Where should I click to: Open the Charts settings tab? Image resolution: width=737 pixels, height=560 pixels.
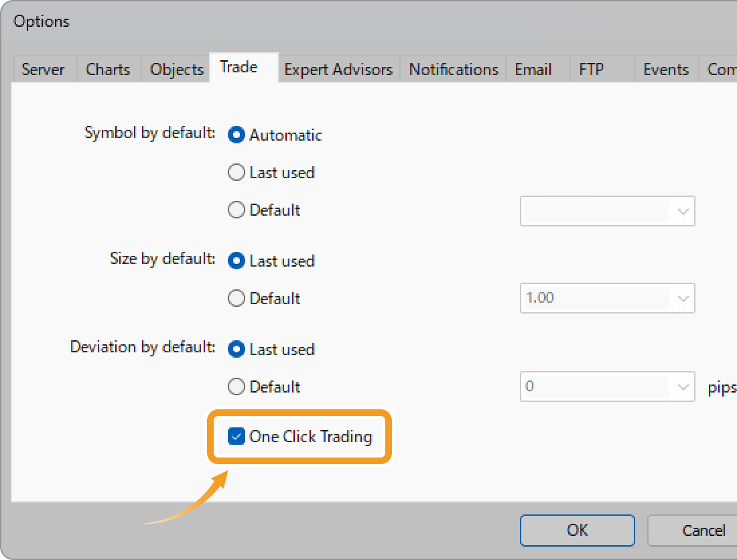[x=108, y=69]
